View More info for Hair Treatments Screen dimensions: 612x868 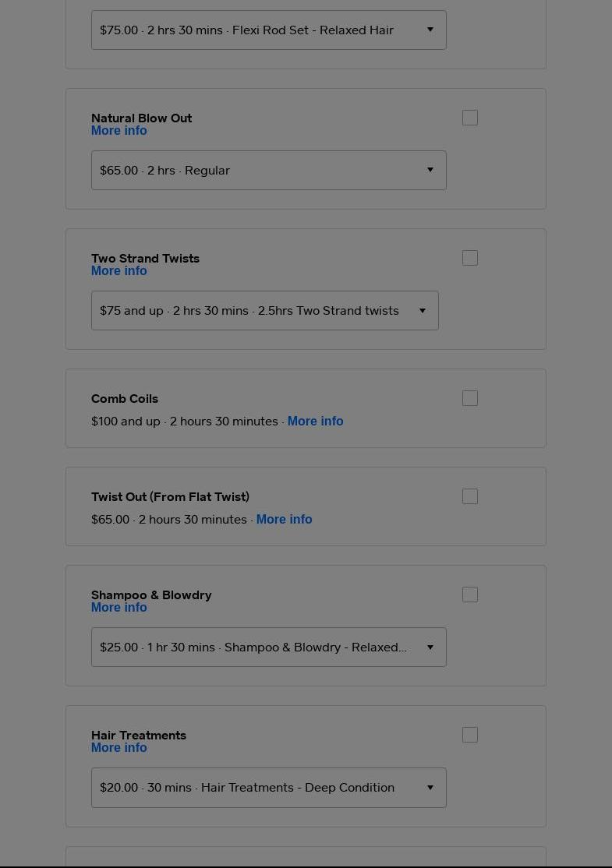[119, 747]
